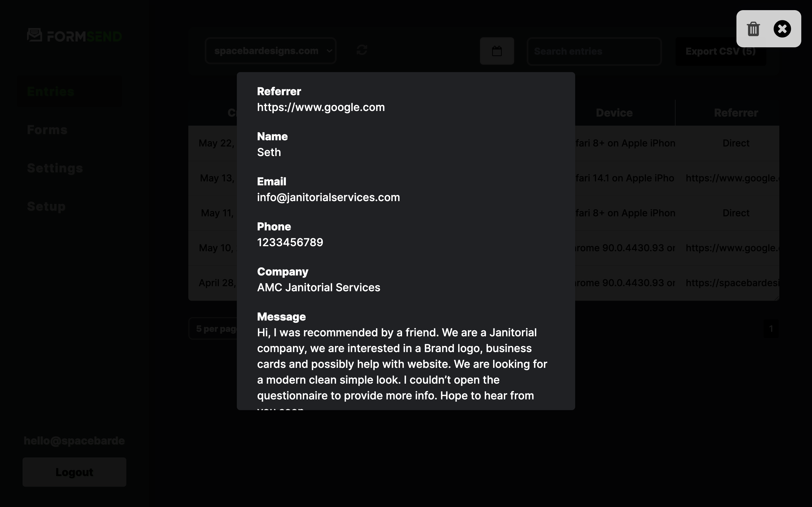Go to the Forms section

[x=47, y=130]
